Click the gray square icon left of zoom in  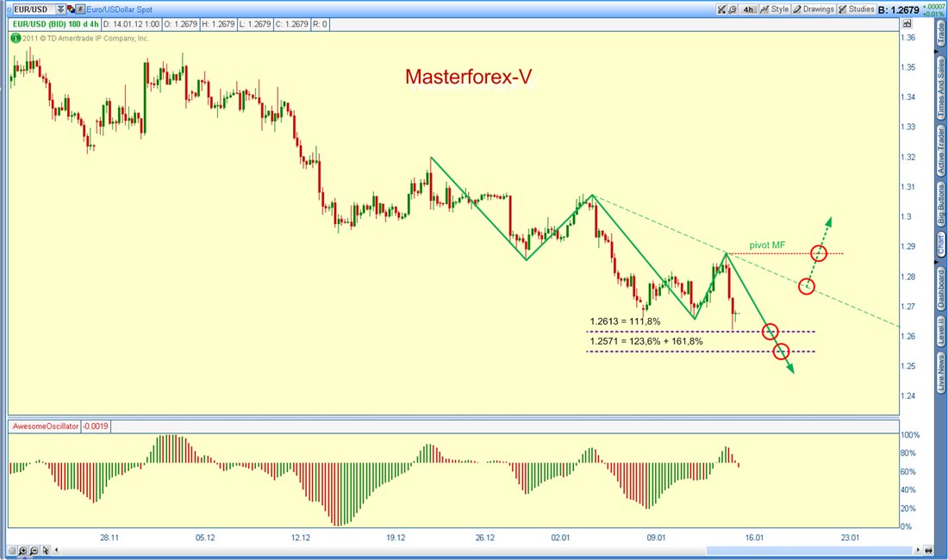point(13,551)
